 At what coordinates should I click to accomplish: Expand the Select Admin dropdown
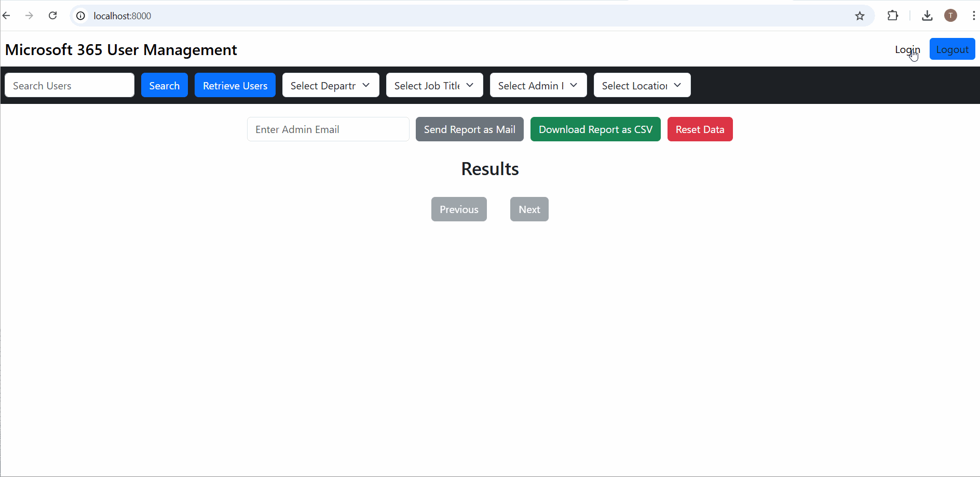[x=538, y=85]
